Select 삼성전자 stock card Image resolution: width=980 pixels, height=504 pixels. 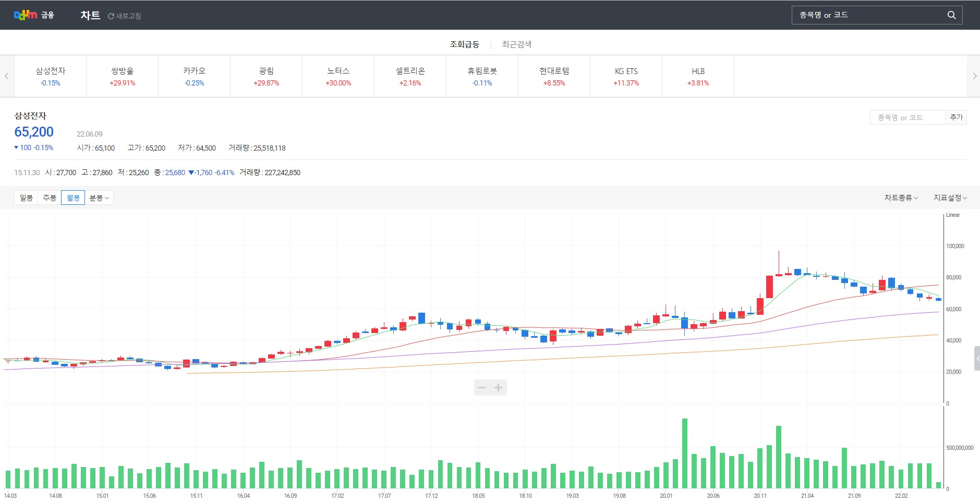pos(51,76)
